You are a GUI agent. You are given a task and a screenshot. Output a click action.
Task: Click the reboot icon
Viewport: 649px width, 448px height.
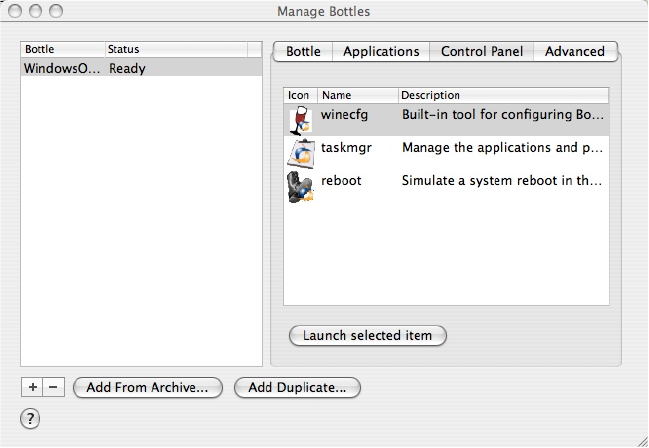click(300, 185)
